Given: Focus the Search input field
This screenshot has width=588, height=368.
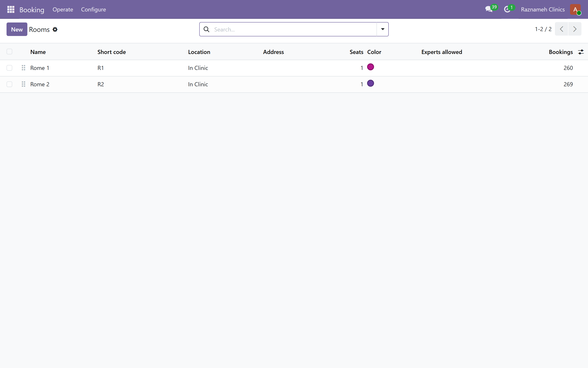Looking at the screenshot, I should click(294, 29).
